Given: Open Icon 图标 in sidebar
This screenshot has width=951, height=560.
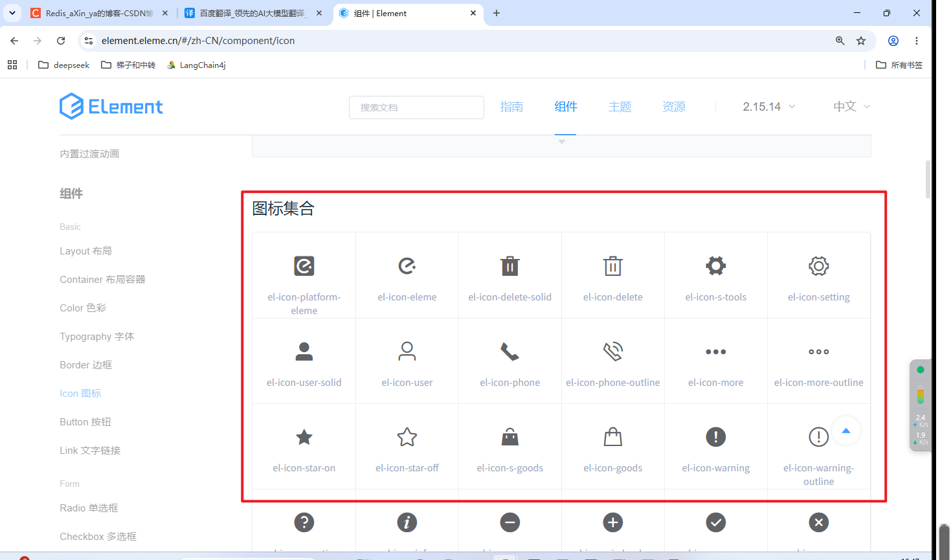Looking at the screenshot, I should tap(80, 394).
